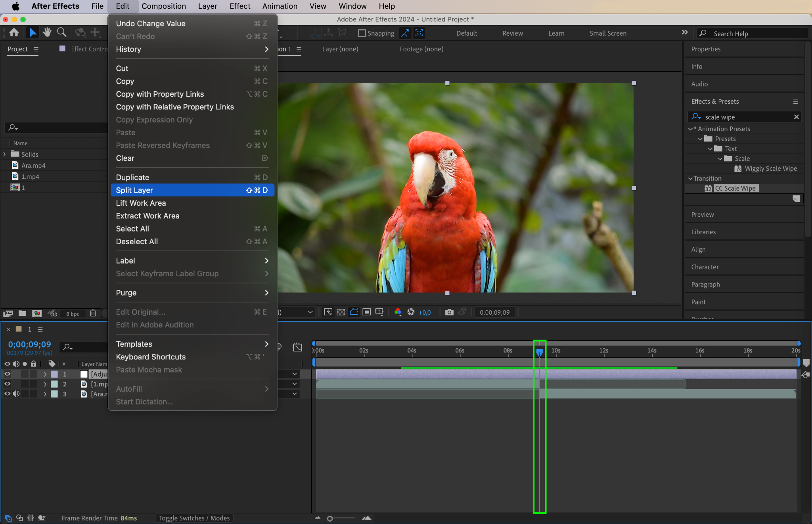812x524 pixels.
Task: Click the Home icon in toolbar
Action: (14, 33)
